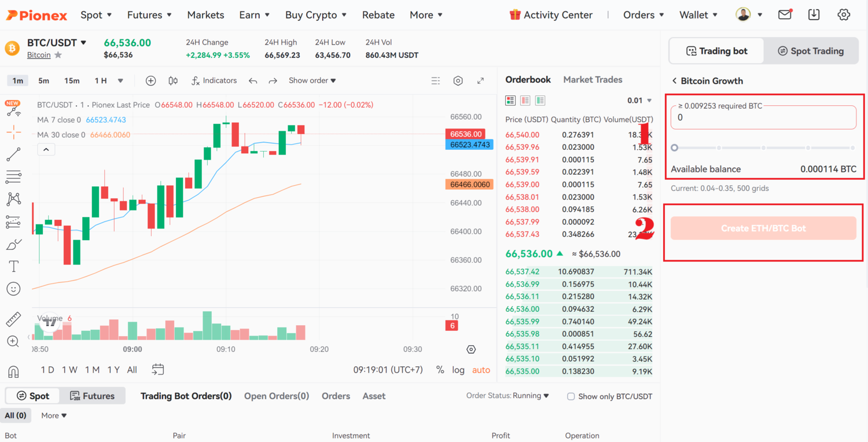Switch to the Spot Trading tab
This screenshot has height=442, width=868.
click(810, 51)
